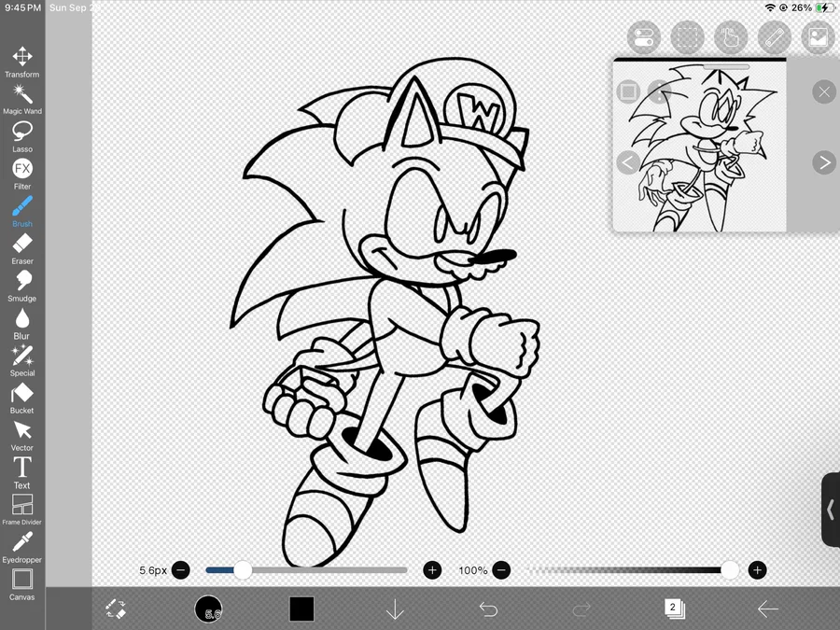Select the Magic Wand tool
This screenshot has width=840, height=630.
tap(22, 100)
